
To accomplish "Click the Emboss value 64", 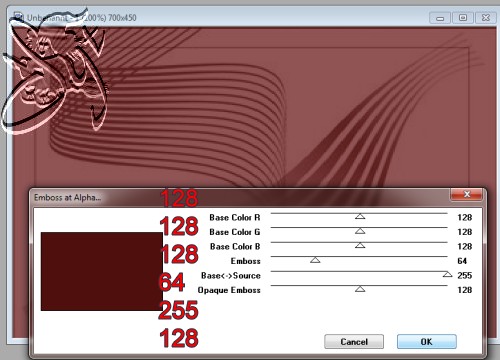I will click(462, 261).
